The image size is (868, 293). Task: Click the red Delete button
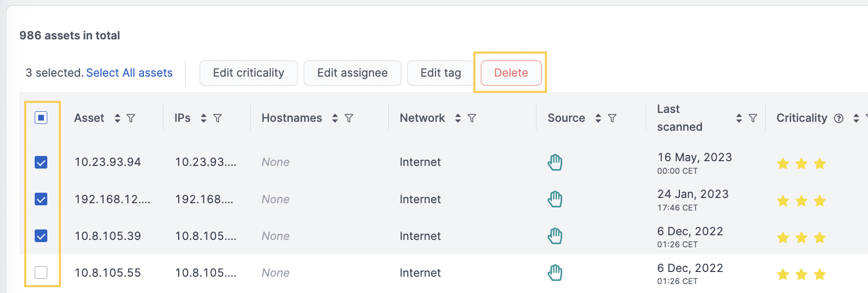pyautogui.click(x=511, y=72)
